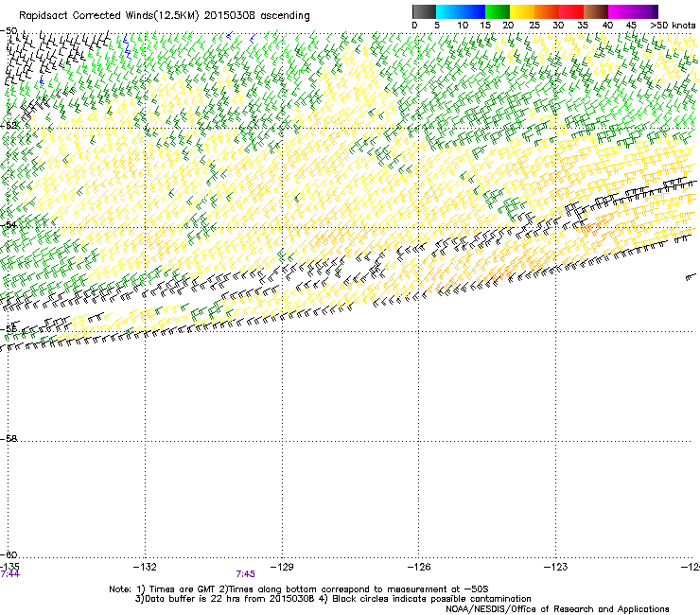
Task: Click the -132 longitude axis label
Action: coord(145,567)
